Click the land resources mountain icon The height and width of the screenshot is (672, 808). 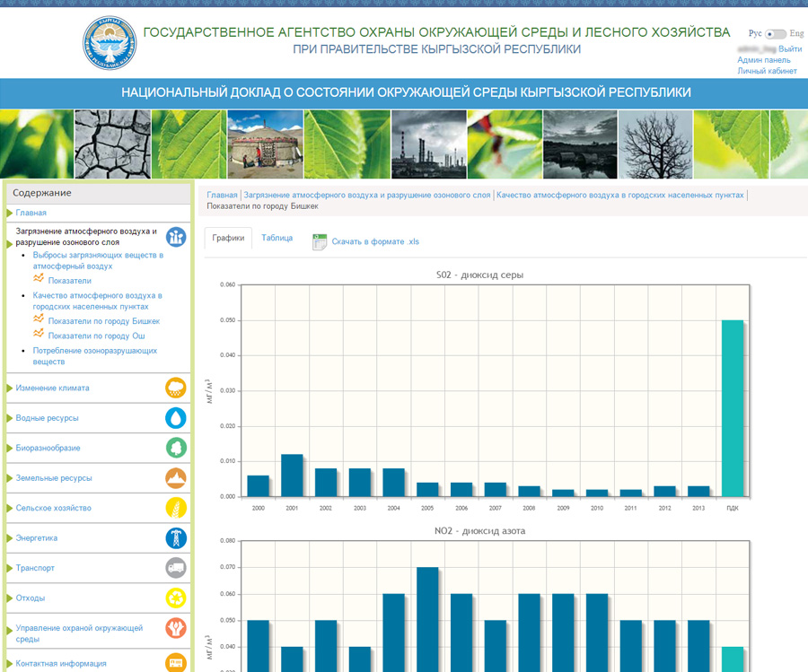[176, 478]
